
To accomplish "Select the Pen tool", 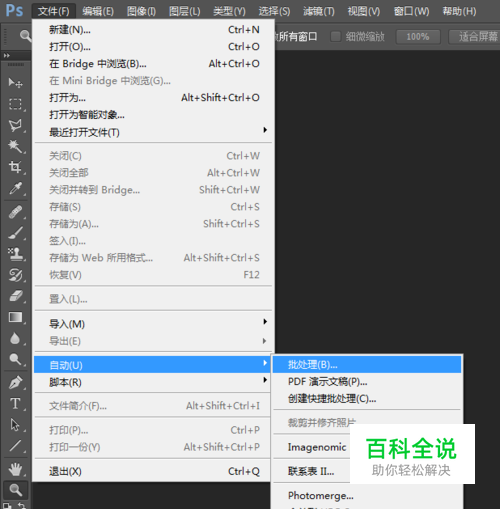I will pos(15,383).
